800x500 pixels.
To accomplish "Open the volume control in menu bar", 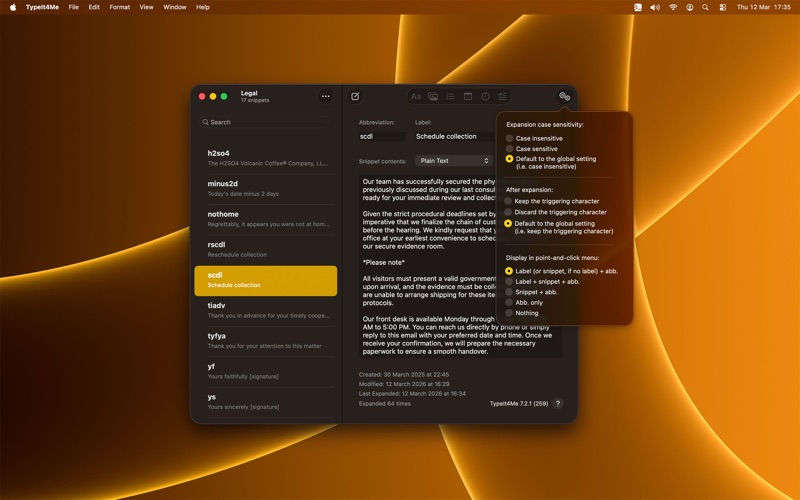I will [x=655, y=7].
